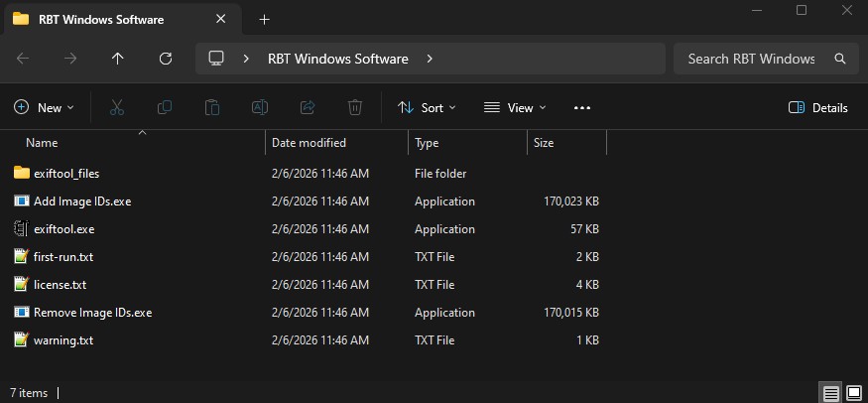
Task: Open the See more ellipsis menu
Action: (x=581, y=108)
